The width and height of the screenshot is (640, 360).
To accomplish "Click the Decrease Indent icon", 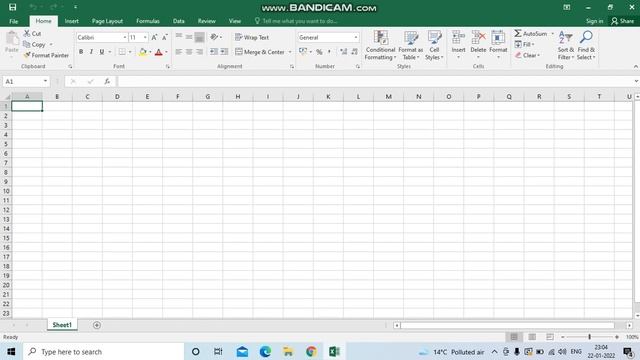I will (214, 52).
